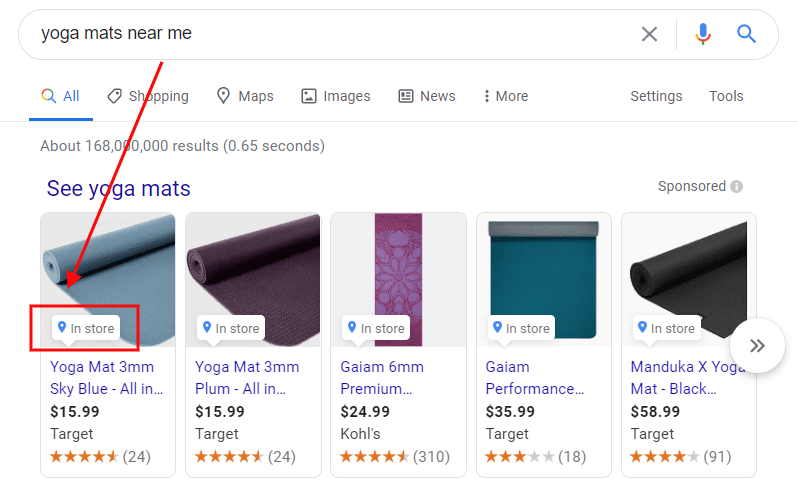The height and width of the screenshot is (491, 798).
Task: Start voice search with microphone icon
Action: [703, 34]
